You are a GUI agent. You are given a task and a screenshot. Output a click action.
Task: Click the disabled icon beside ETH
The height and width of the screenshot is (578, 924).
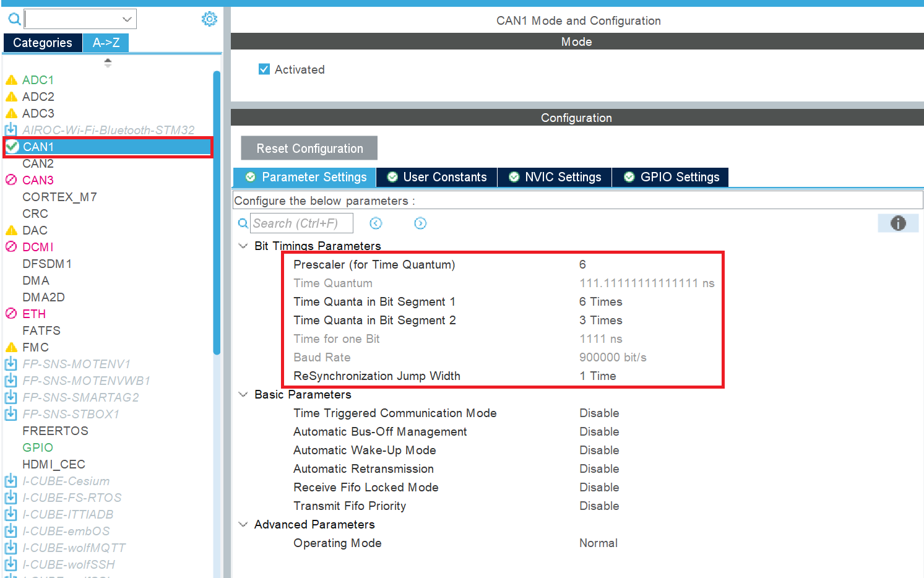[11, 314]
